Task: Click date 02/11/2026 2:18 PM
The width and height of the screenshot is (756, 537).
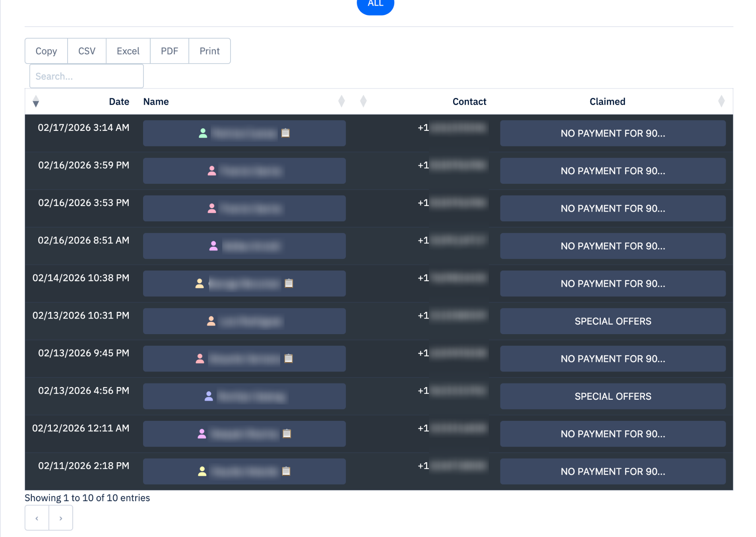Action: coord(83,466)
